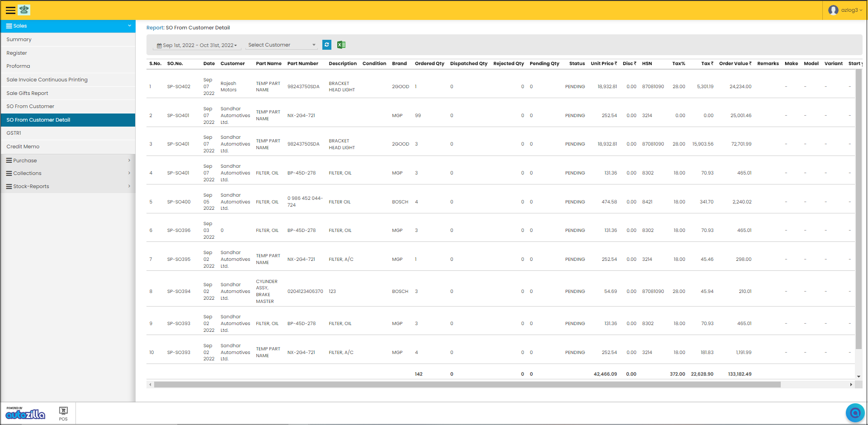Click the green company logo icon
The image size is (868, 425).
click(24, 10)
